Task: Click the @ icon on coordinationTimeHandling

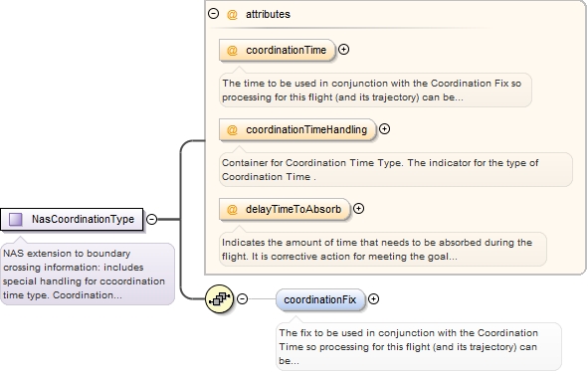Action: [232, 129]
